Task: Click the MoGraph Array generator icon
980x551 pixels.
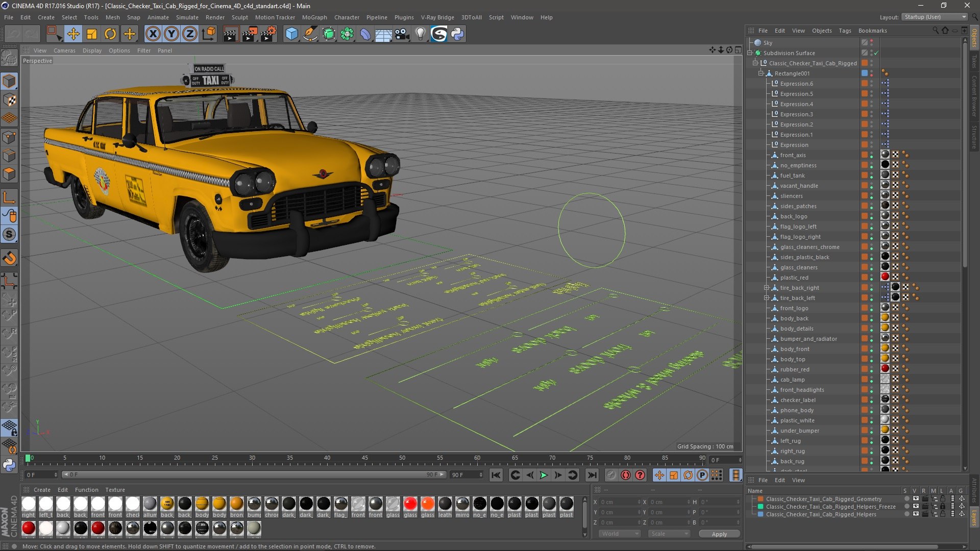Action: coord(347,34)
